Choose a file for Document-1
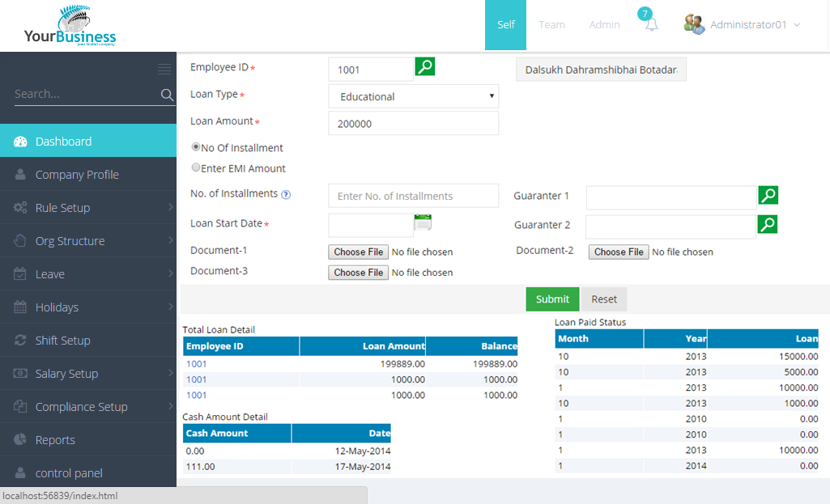This screenshot has width=830, height=504. [x=359, y=252]
